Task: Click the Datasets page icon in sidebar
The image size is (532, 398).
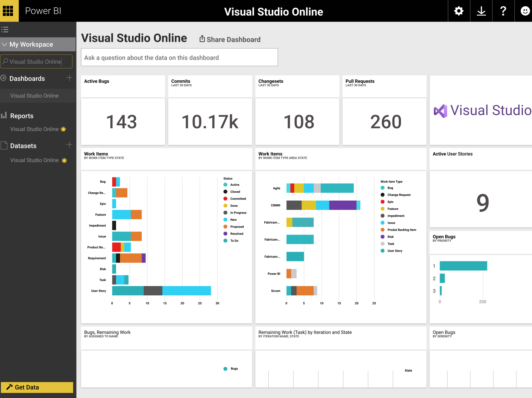Action: click(4, 146)
